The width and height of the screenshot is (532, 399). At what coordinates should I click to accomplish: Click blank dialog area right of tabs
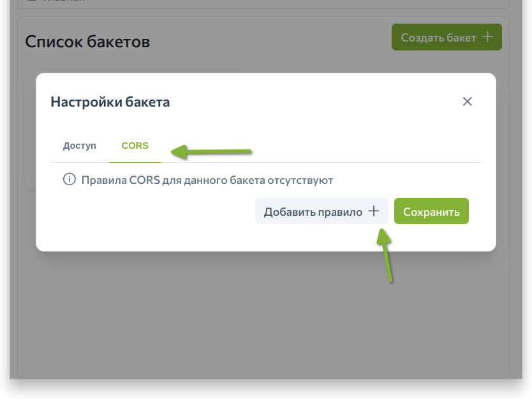(x=370, y=146)
